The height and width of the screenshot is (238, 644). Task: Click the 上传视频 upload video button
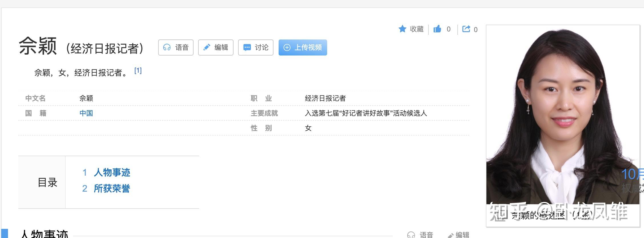pyautogui.click(x=303, y=47)
